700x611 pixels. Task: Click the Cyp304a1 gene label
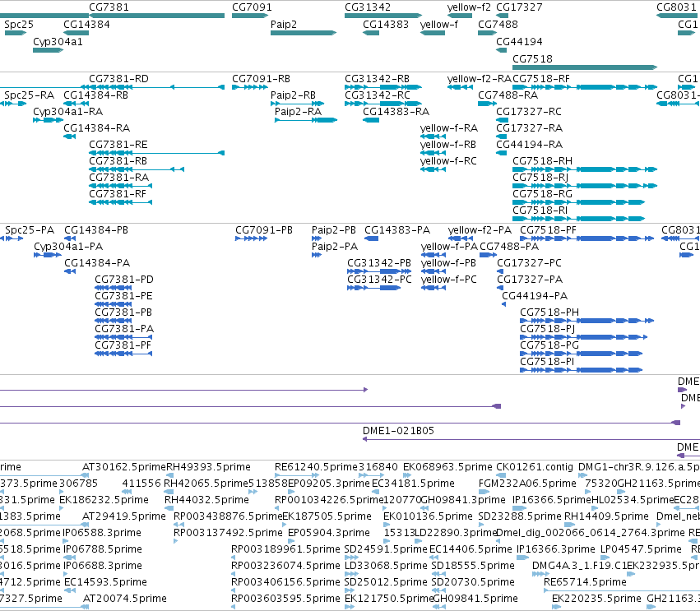click(58, 41)
